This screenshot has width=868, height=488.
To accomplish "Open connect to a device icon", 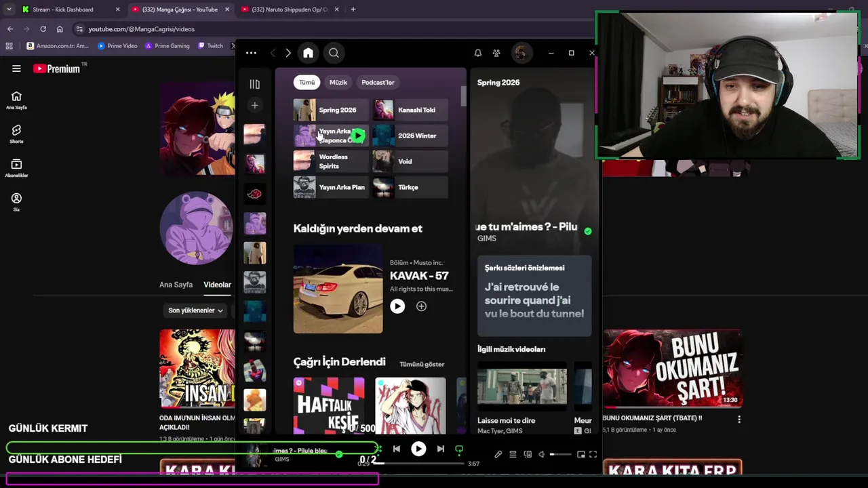I will pos(528,454).
